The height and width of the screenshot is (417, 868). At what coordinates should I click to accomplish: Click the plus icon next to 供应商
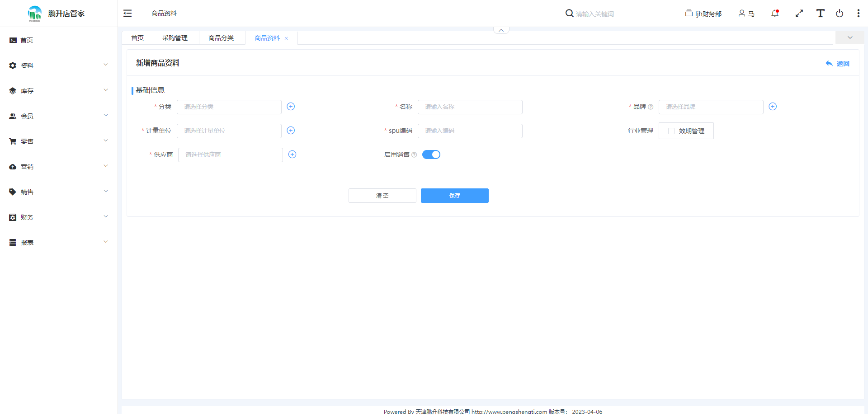pos(292,155)
